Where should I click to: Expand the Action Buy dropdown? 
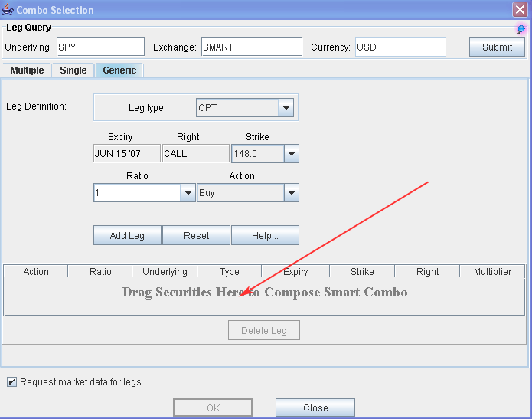pos(291,193)
